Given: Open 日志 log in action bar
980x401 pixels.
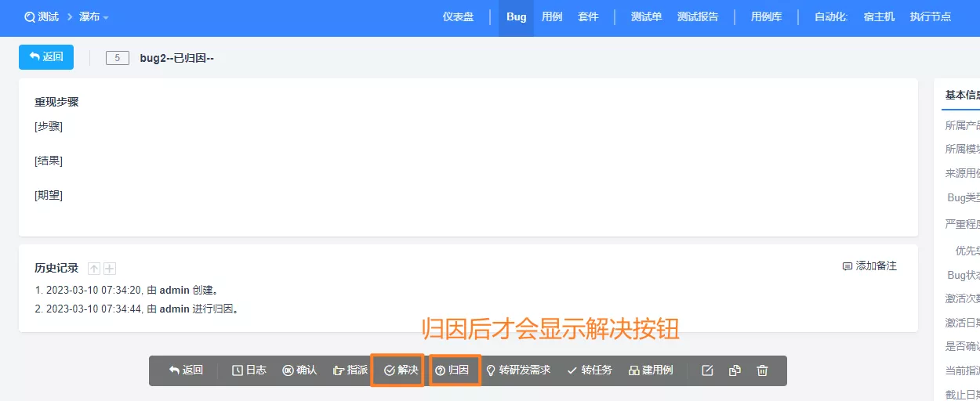Looking at the screenshot, I should click(249, 370).
